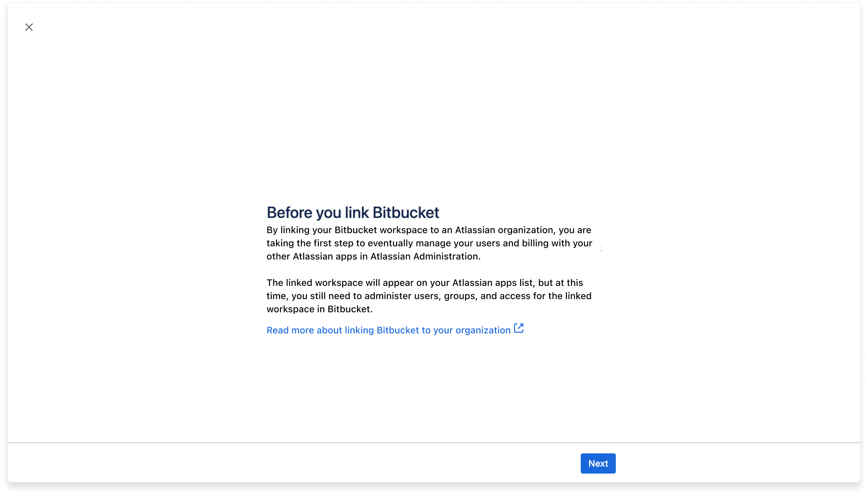Image resolution: width=868 pixels, height=495 pixels.
Task: Activate the external-link symbol after the blue text
Action: (518, 328)
